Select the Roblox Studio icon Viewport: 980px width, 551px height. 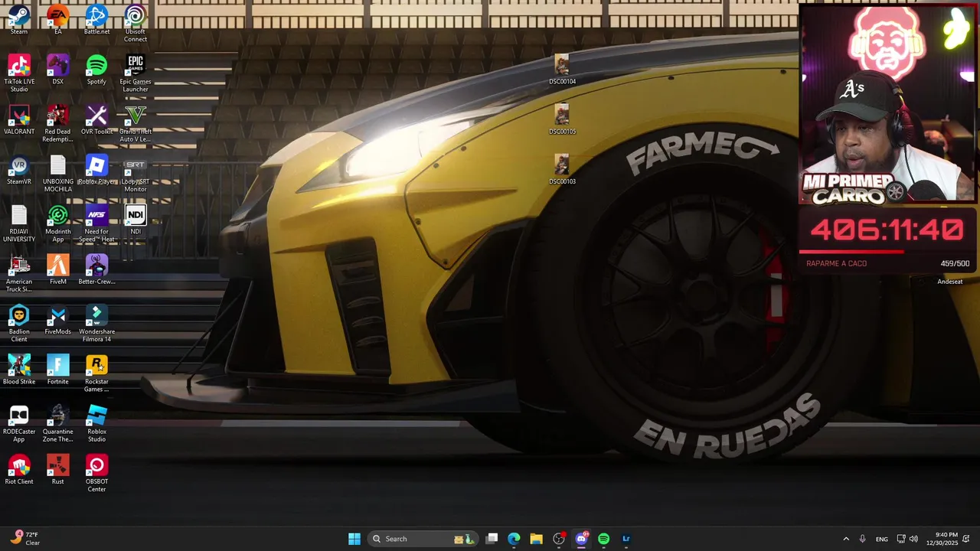[96, 425]
